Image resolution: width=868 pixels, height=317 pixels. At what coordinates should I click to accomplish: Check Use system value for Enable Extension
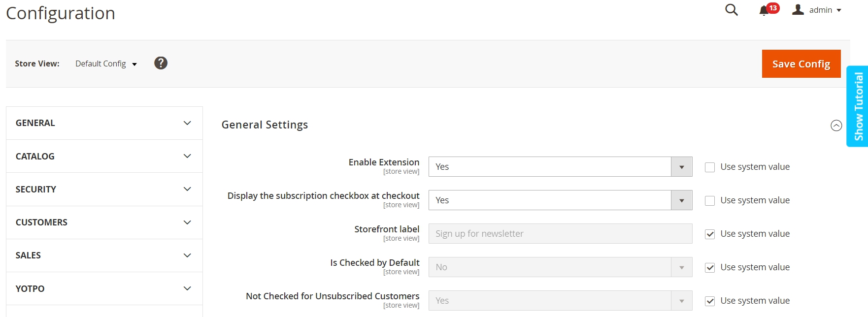[x=710, y=167]
